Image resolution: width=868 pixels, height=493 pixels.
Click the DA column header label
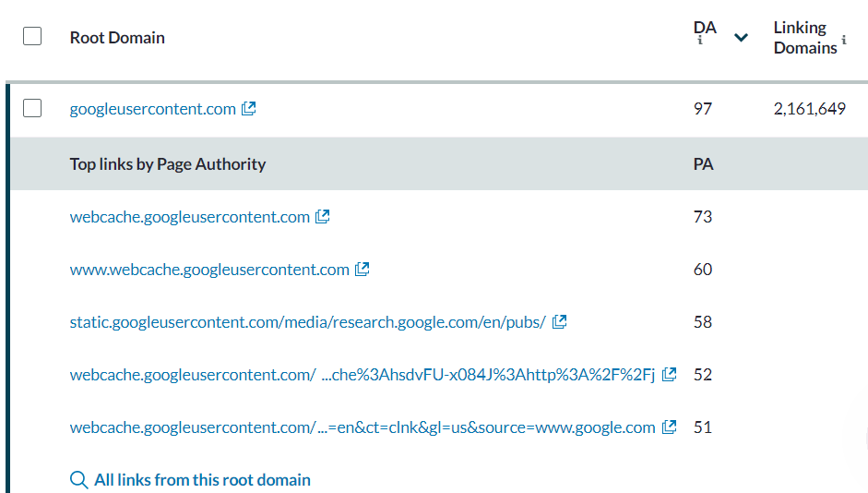705,28
